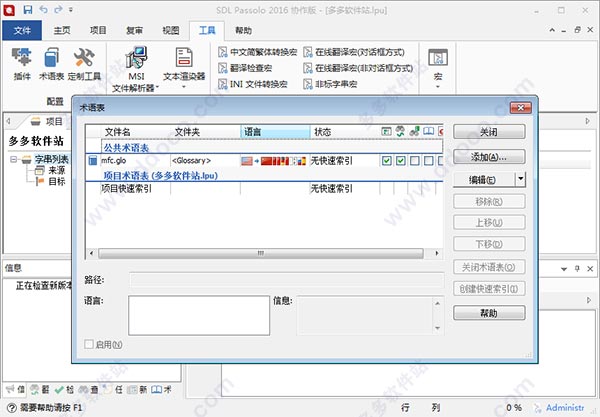Screen dimensions: 600x417
Task: Toggle first checkbox in mfc.glo row
Action: coord(386,161)
